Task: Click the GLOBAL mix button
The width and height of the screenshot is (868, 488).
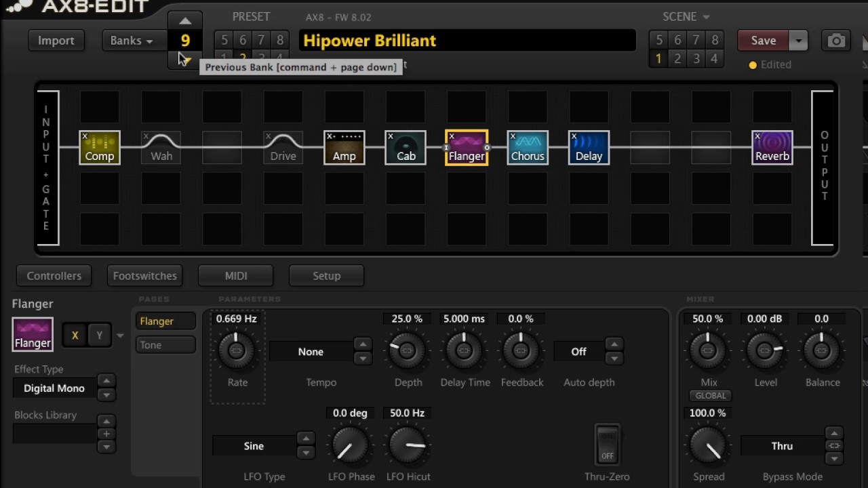Action: point(710,396)
